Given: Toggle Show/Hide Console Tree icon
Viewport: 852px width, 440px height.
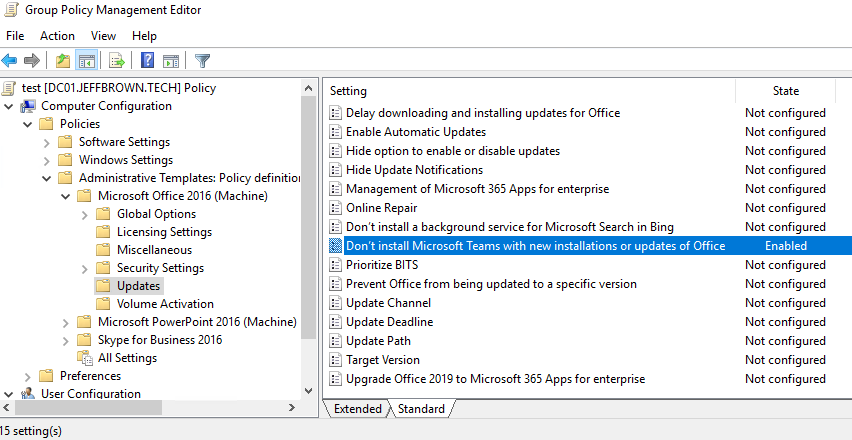Looking at the screenshot, I should tap(86, 60).
